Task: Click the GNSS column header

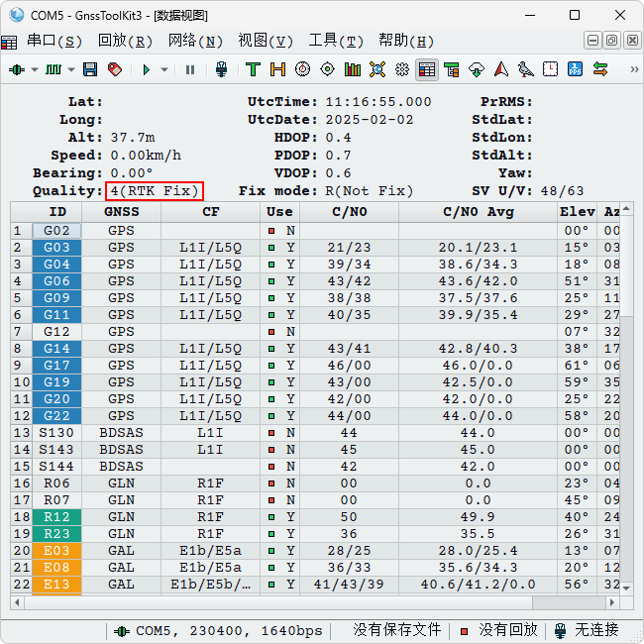Action: 121,211
